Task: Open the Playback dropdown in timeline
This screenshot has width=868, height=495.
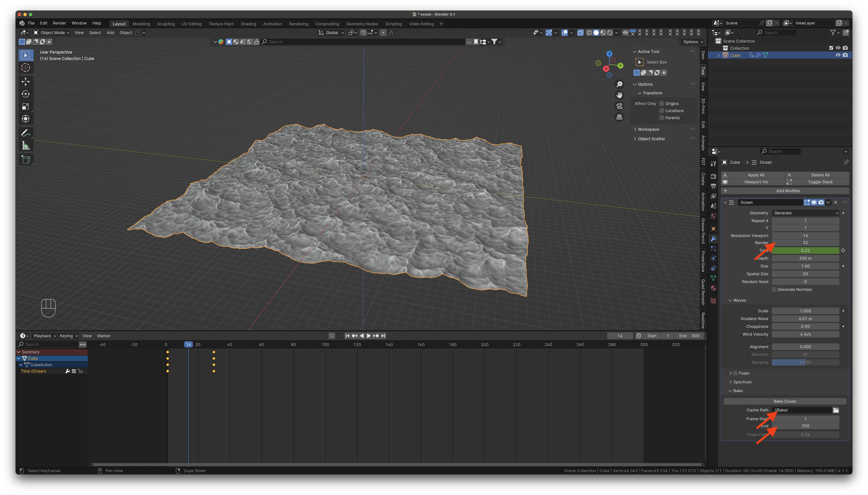Action: click(45, 336)
